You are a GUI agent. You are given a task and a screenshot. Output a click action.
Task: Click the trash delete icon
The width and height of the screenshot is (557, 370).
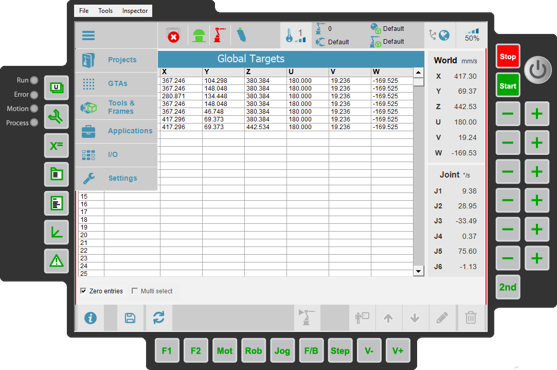[471, 317]
